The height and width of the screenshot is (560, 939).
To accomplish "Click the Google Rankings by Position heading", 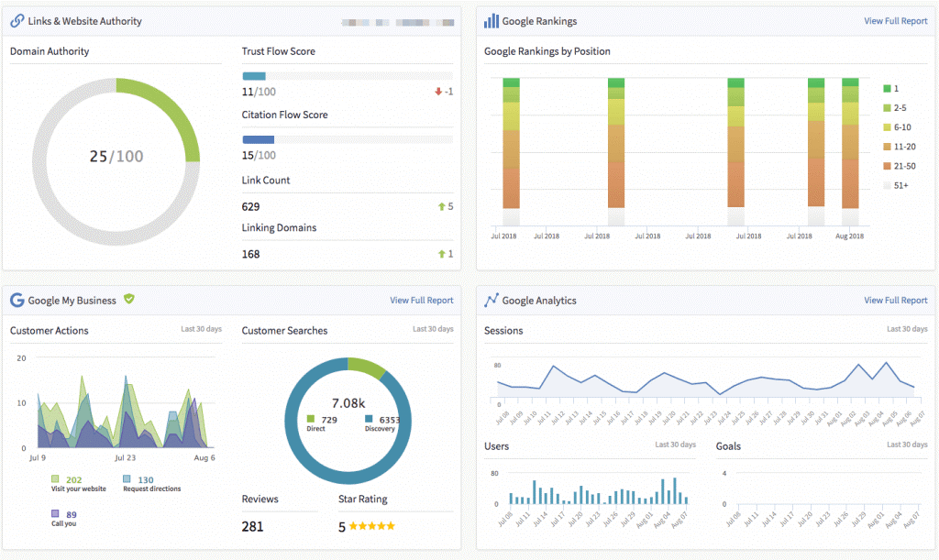I will tap(547, 51).
